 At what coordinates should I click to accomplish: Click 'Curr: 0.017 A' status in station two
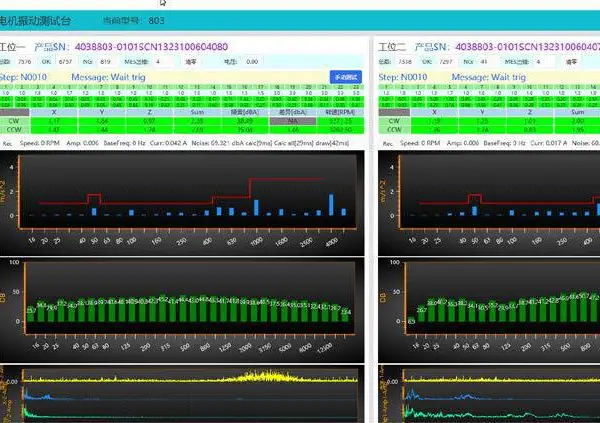(548, 143)
